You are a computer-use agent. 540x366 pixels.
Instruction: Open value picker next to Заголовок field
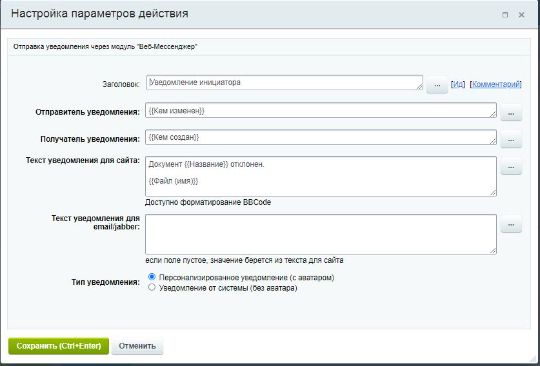click(437, 85)
